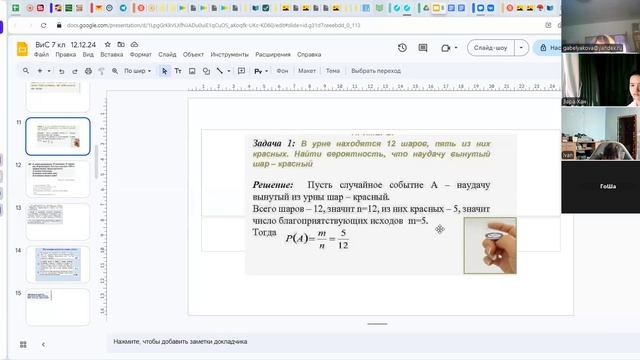640x360 pixels.
Task: Add a new slide with plus
Action: 40,71
